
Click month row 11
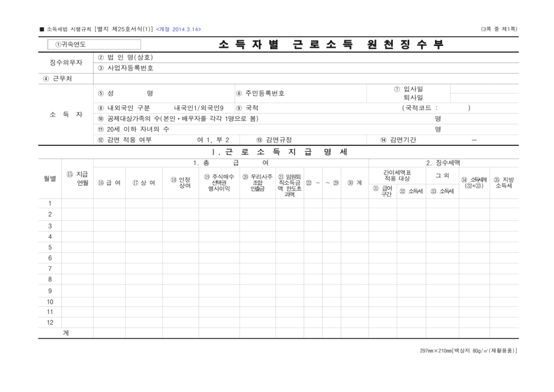(278, 312)
